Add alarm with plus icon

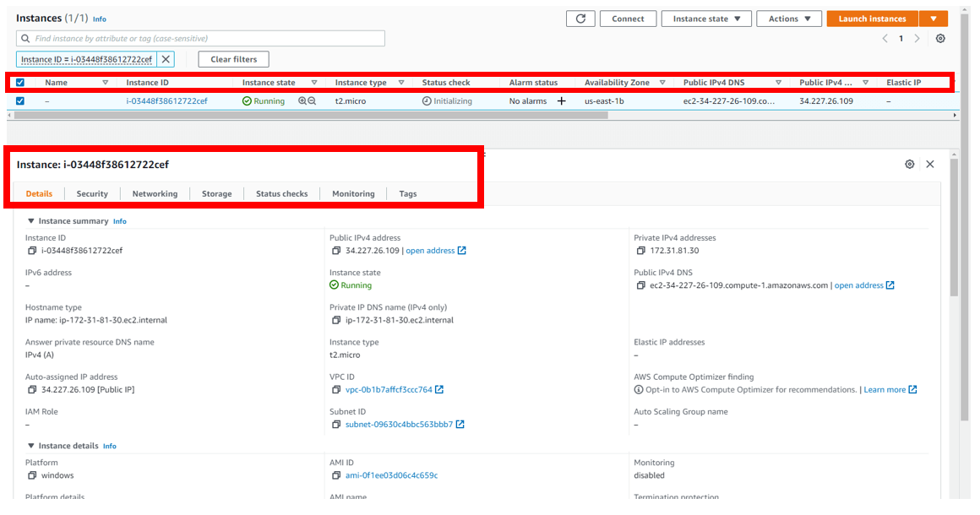(561, 100)
